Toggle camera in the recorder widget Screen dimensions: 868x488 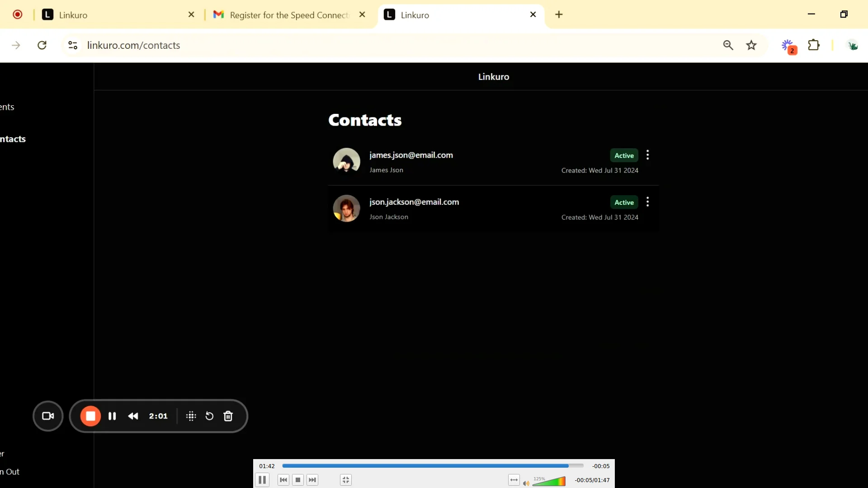(48, 416)
